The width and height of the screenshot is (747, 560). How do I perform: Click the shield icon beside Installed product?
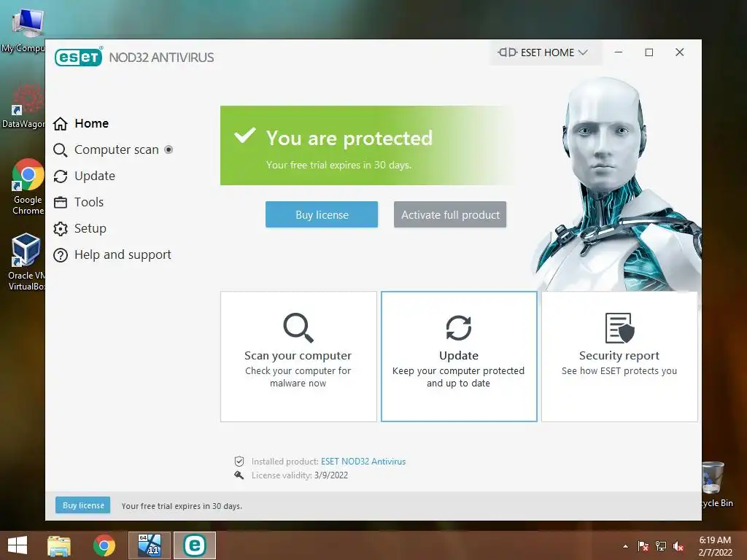[239, 461]
